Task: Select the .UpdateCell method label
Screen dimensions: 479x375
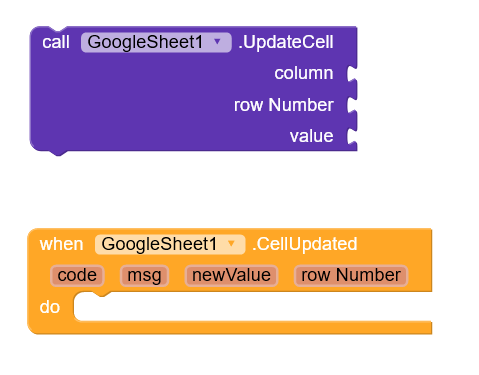Action: pyautogui.click(x=286, y=42)
